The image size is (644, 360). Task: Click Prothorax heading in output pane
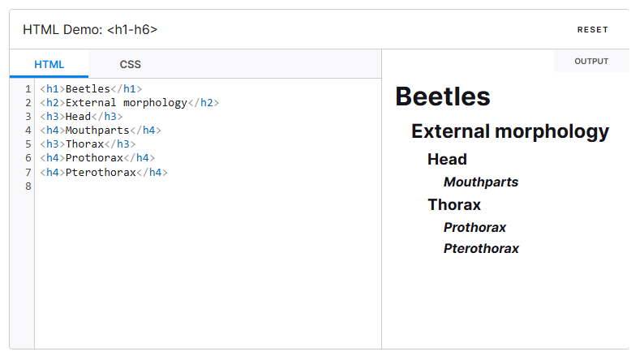tap(474, 228)
